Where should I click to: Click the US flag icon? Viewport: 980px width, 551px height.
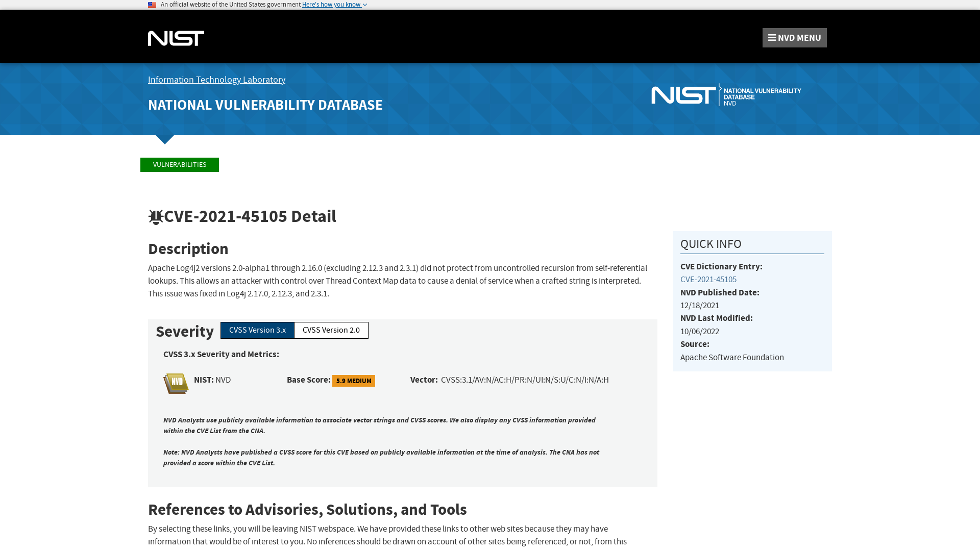152,5
